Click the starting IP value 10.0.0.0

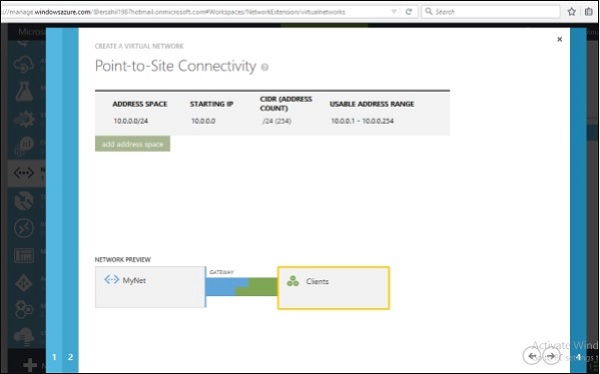pyautogui.click(x=203, y=121)
